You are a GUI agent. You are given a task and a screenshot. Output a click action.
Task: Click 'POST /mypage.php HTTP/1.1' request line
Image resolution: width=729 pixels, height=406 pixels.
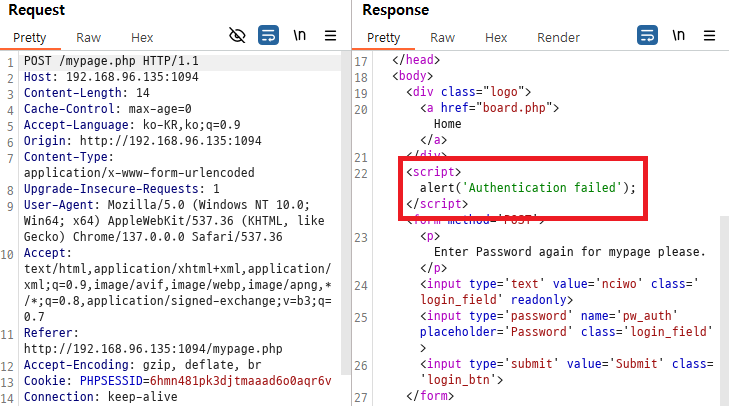coord(111,61)
